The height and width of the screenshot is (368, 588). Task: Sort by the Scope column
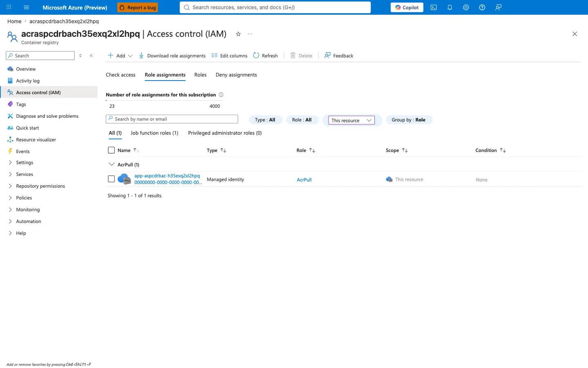[x=396, y=150]
